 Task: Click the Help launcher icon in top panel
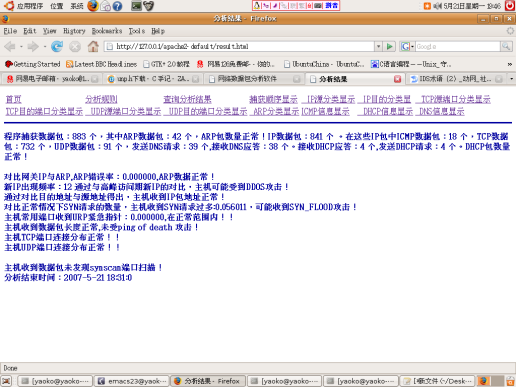point(117,6)
